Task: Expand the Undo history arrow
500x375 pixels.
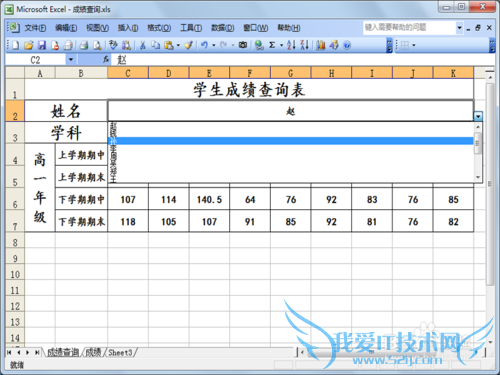Action: tap(214, 45)
